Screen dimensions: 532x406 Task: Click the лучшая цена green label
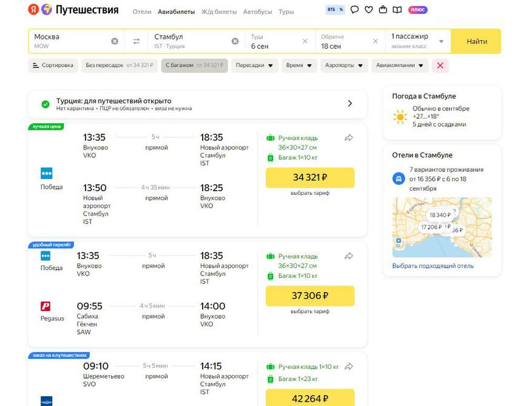click(x=47, y=127)
